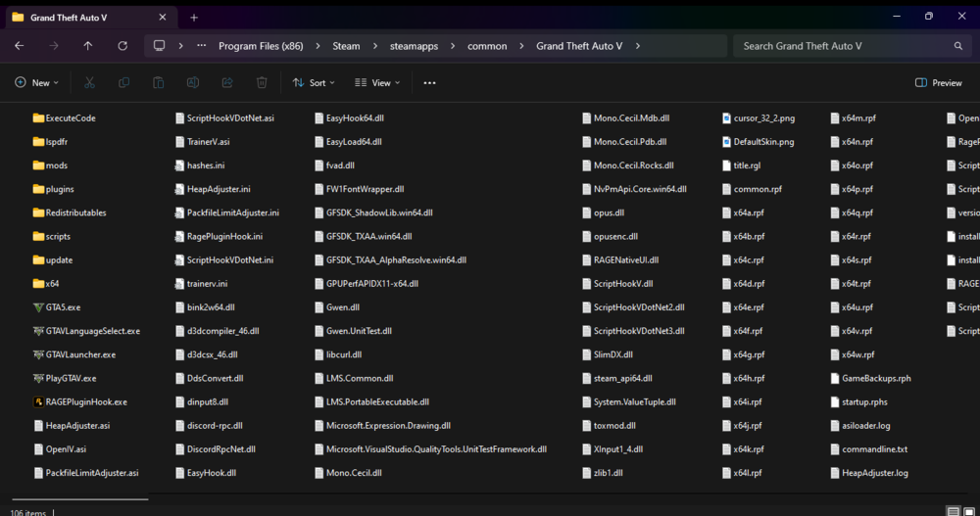The height and width of the screenshot is (516, 980).
Task: Expand chevron after Grand Theft Auto V breadcrumb
Action: [637, 46]
